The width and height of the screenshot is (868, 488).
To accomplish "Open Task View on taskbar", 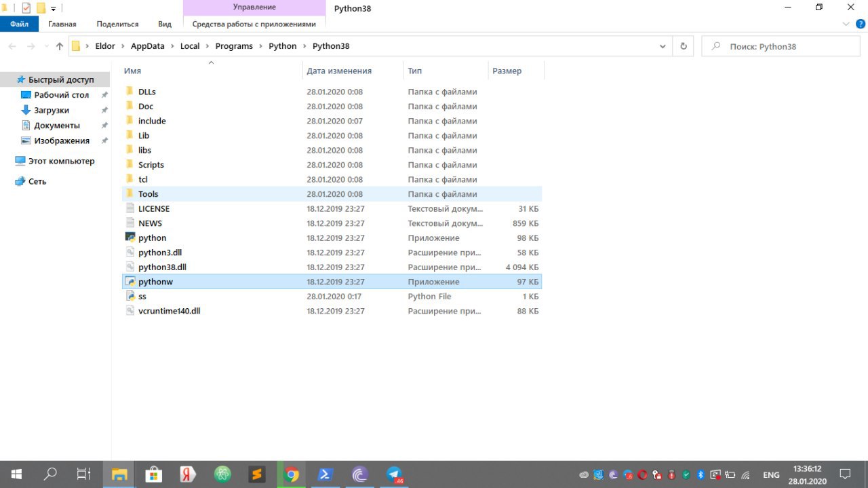I will tap(83, 474).
